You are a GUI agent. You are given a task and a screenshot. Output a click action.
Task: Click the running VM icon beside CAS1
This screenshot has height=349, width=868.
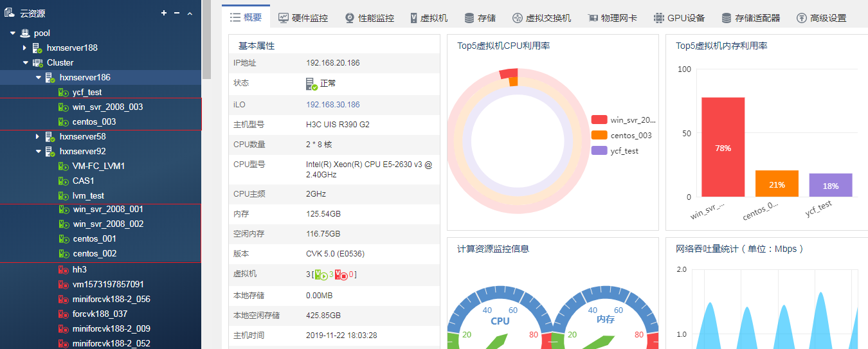(x=64, y=181)
